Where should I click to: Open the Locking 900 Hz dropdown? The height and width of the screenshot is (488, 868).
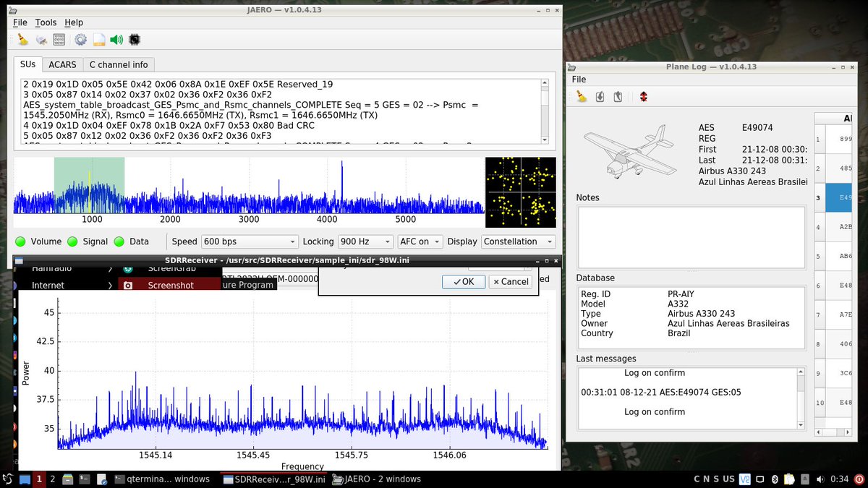click(365, 241)
